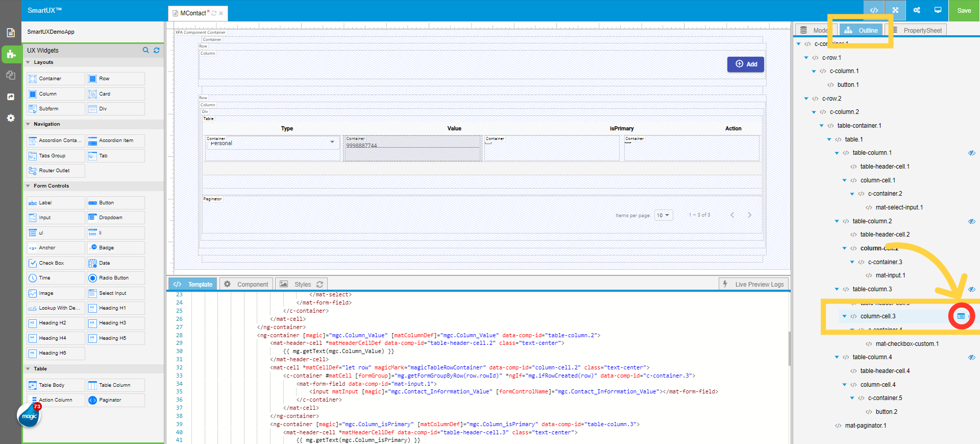Collapse the c-row.2 tree node

(806, 99)
